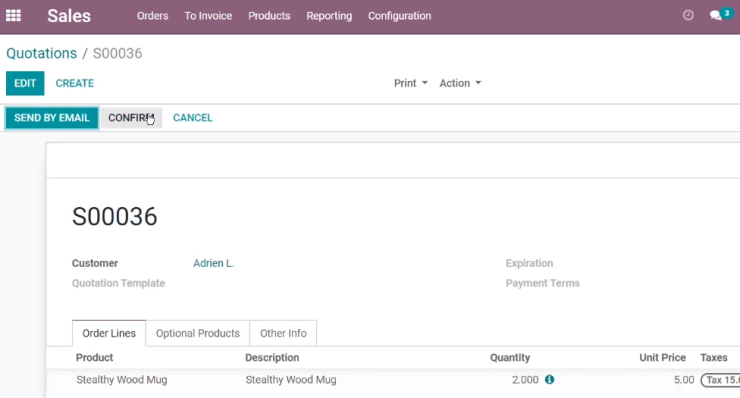The height and width of the screenshot is (398, 740).
Task: Open customer Adrien L. link
Action: coord(213,263)
